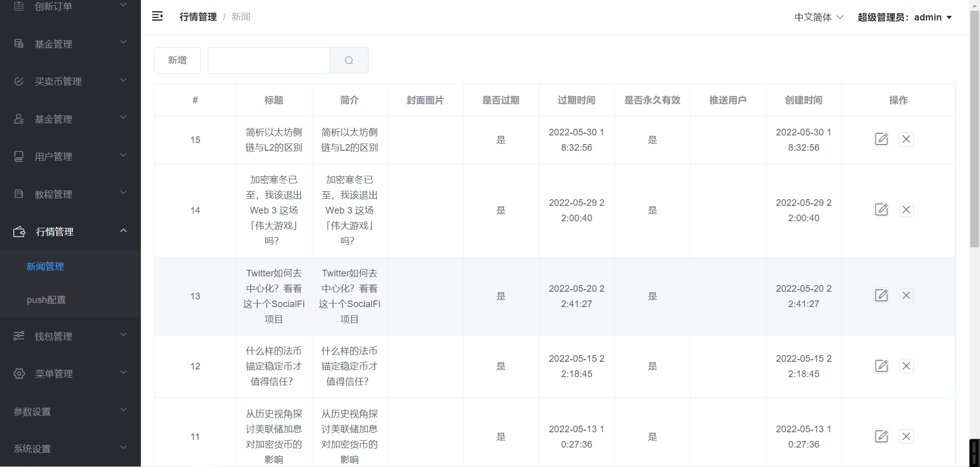Delete news row 15 with X icon
The image size is (980, 467).
(x=906, y=139)
